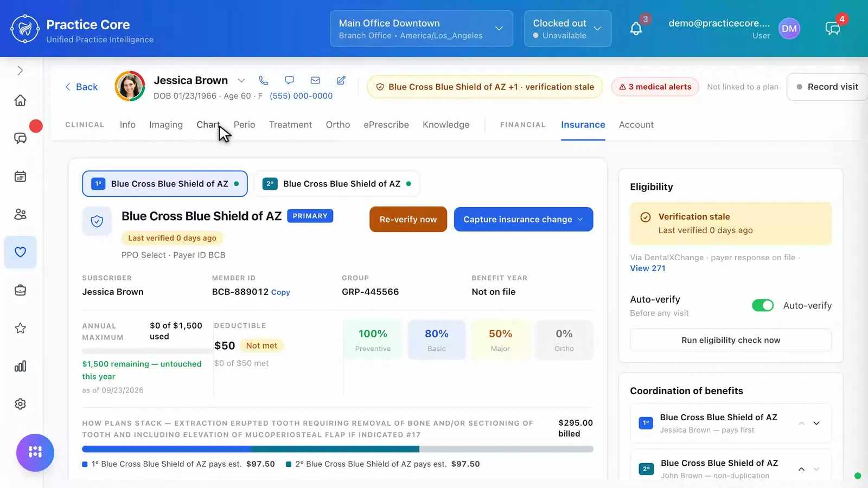Open the calendar in the sidebar
The image size is (868, 488).
point(21,176)
